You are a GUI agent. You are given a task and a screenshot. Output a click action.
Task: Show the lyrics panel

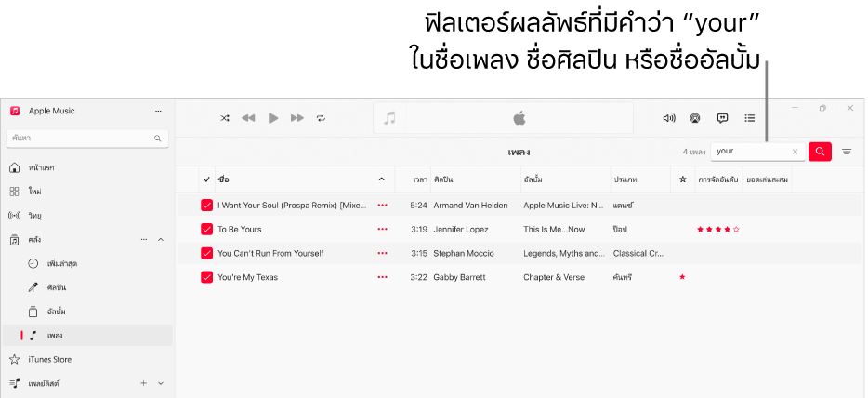click(x=722, y=118)
